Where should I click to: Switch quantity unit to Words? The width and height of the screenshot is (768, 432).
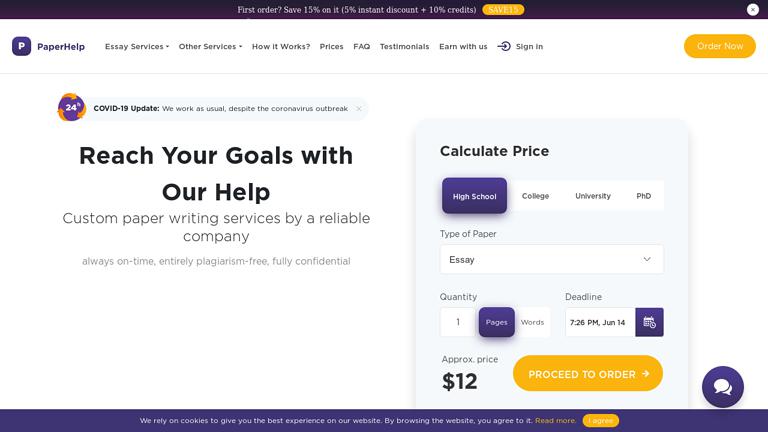pyautogui.click(x=532, y=322)
